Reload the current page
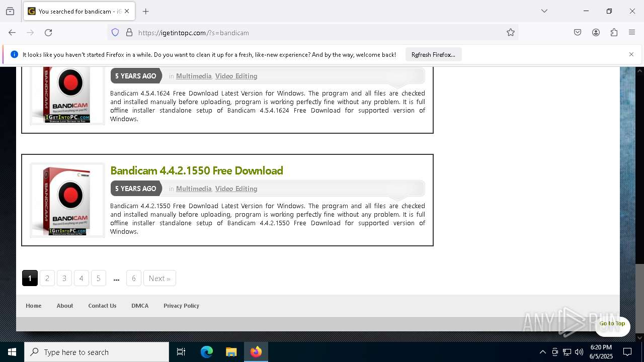The width and height of the screenshot is (644, 362). [x=48, y=33]
